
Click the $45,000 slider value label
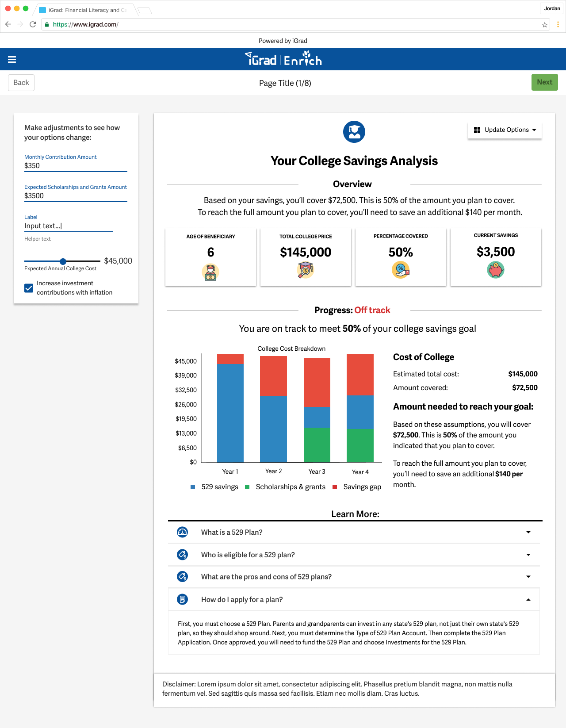click(x=118, y=261)
